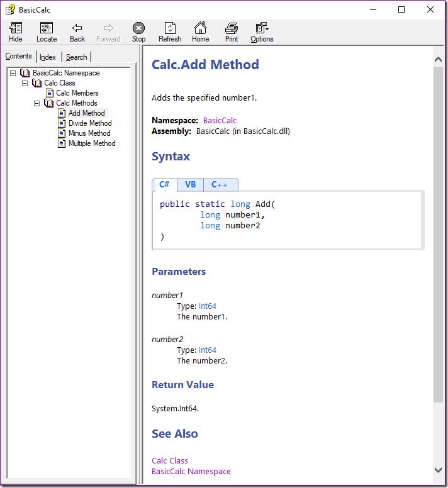Click the BasicCalc help app icon in title bar

(x=10, y=9)
